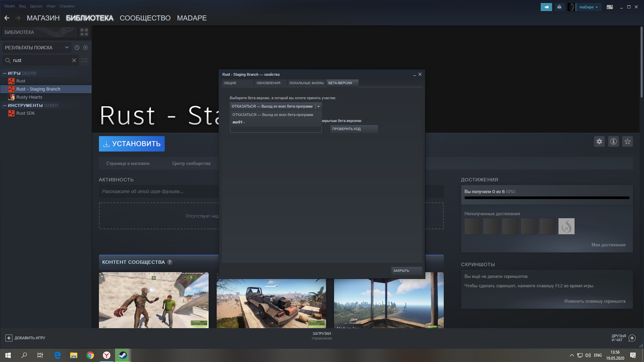Select the aux01 beta option
644x362 pixels.
click(276, 122)
